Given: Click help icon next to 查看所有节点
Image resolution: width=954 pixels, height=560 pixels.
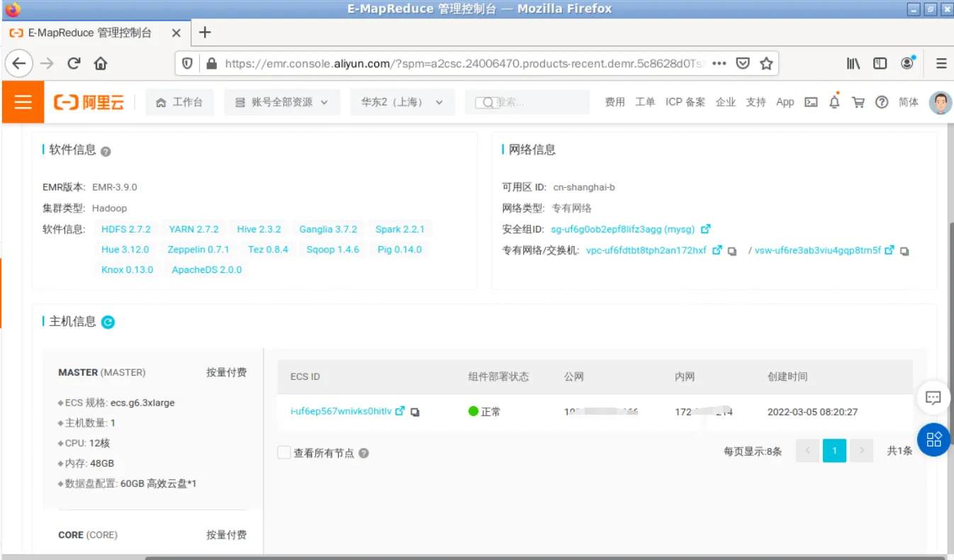Looking at the screenshot, I should [364, 453].
